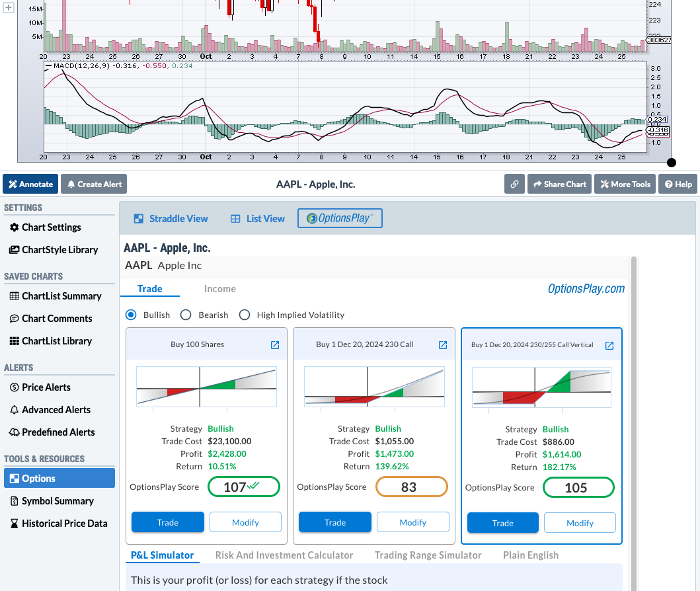
Task: Trade the 230/255 Call Vertical strategy
Action: pyautogui.click(x=502, y=523)
